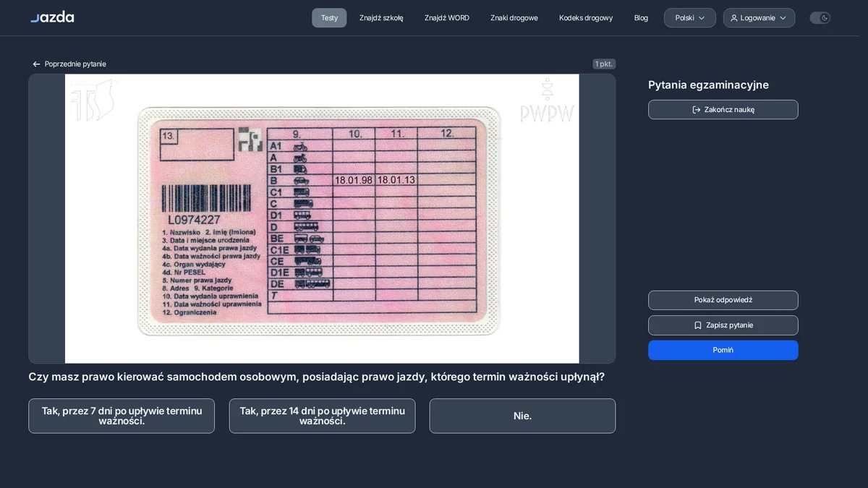Click the 'Pytania egzaminacyjne' heading
The image size is (868, 488).
(708, 85)
